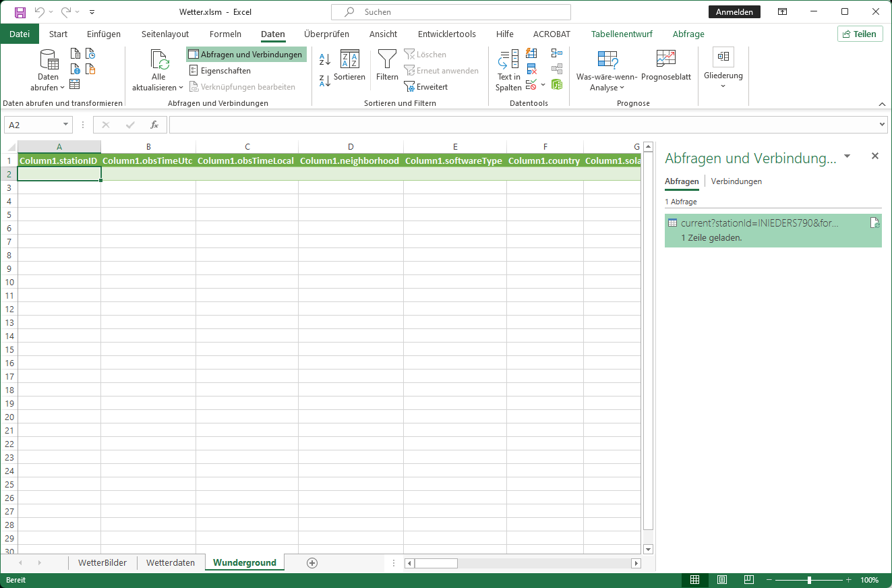Click the Alle aktualisieren refresh icon

tap(159, 59)
